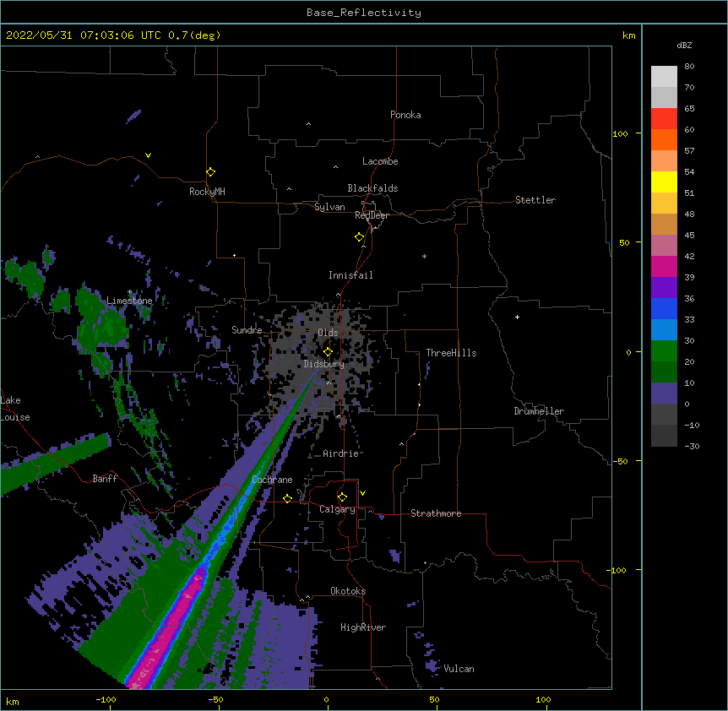Click the yellow station marker near RockyMH

pyautogui.click(x=210, y=171)
